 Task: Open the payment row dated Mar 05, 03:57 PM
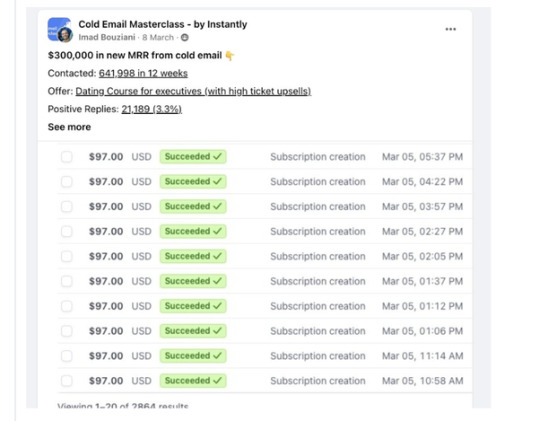264,207
